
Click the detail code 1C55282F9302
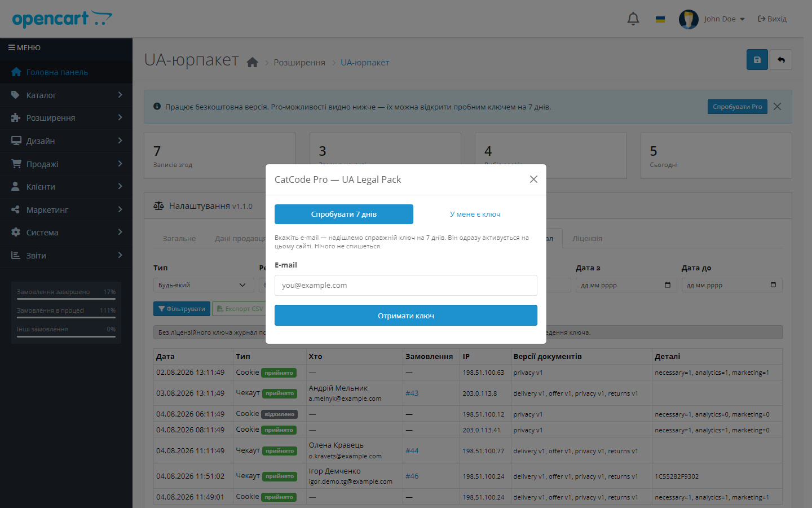677,476
